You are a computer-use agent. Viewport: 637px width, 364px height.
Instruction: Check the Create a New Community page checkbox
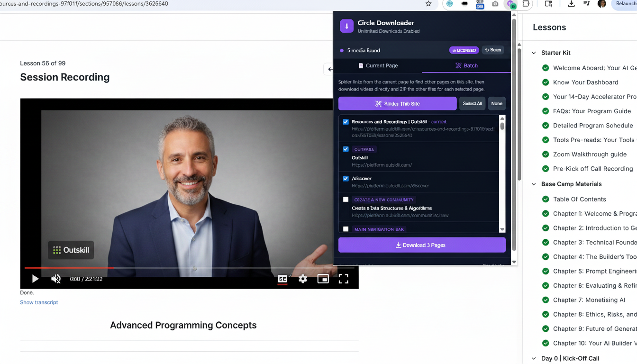click(346, 200)
